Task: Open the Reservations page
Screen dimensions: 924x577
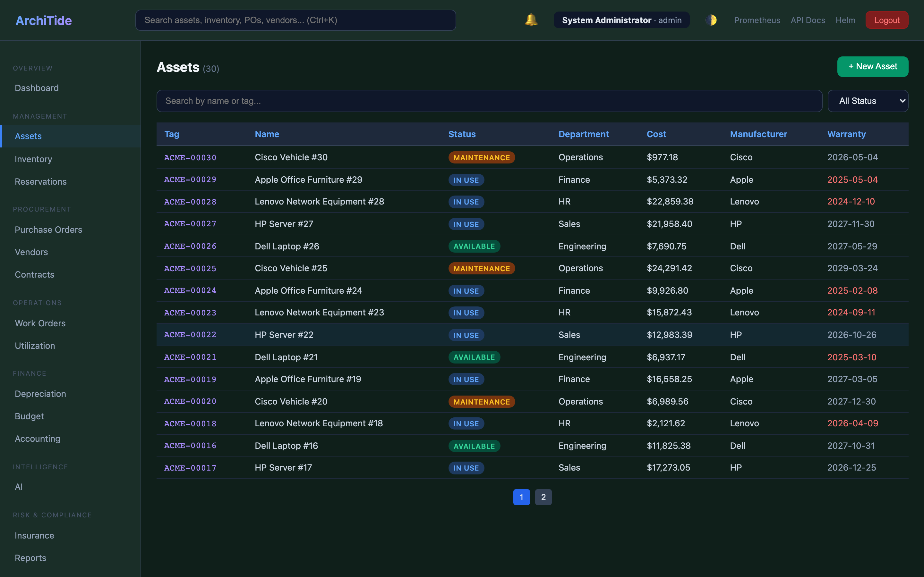Action: click(x=40, y=181)
